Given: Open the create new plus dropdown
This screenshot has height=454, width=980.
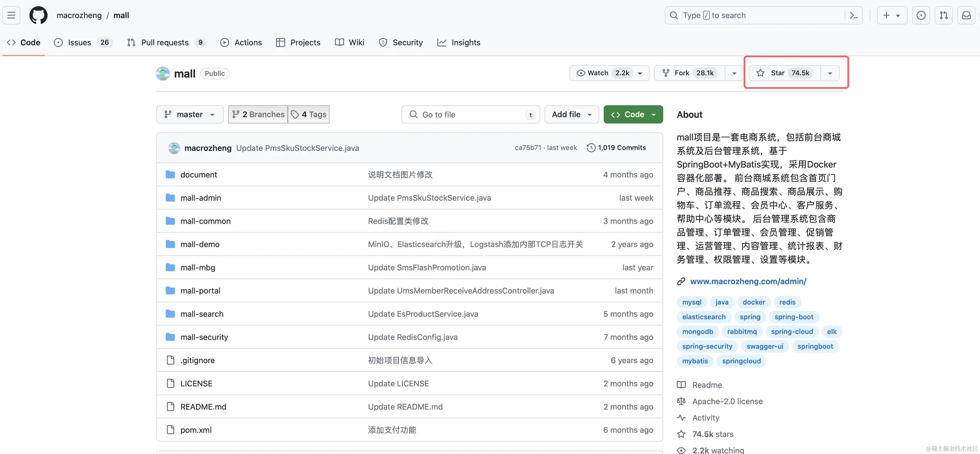Looking at the screenshot, I should point(892,15).
